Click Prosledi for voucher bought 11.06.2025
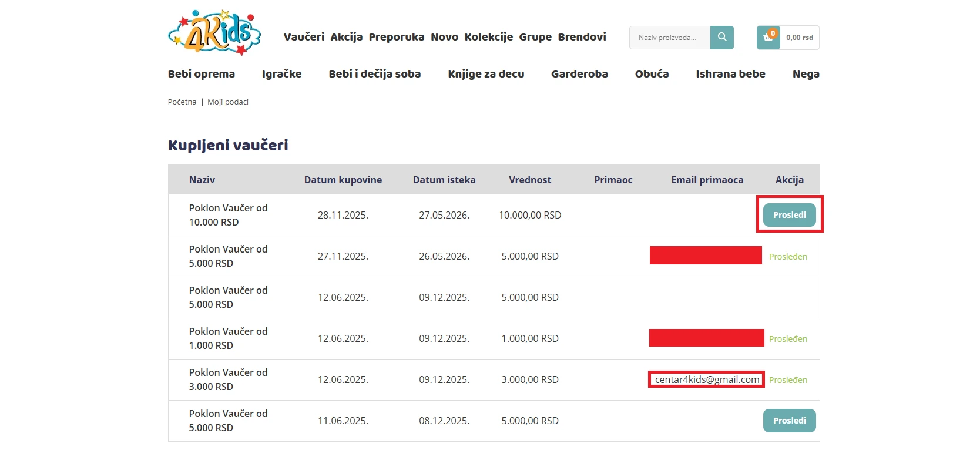Image resolution: width=980 pixels, height=467 pixels. point(789,421)
